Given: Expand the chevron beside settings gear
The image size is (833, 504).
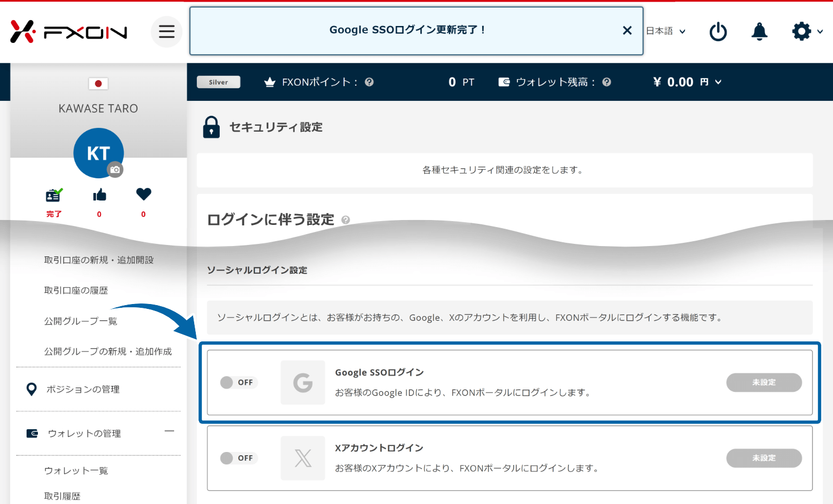Looking at the screenshot, I should (x=820, y=31).
